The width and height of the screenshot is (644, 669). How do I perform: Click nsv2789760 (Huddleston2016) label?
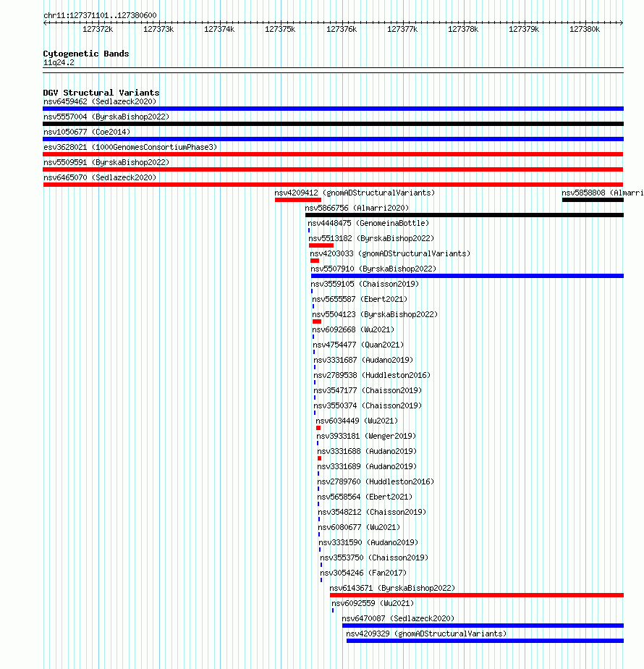(376, 481)
